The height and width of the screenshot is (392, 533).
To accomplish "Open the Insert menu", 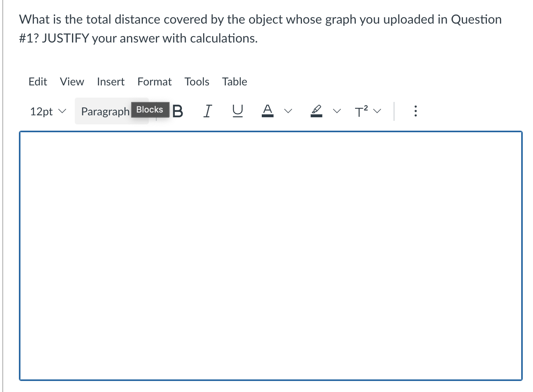I will [111, 82].
